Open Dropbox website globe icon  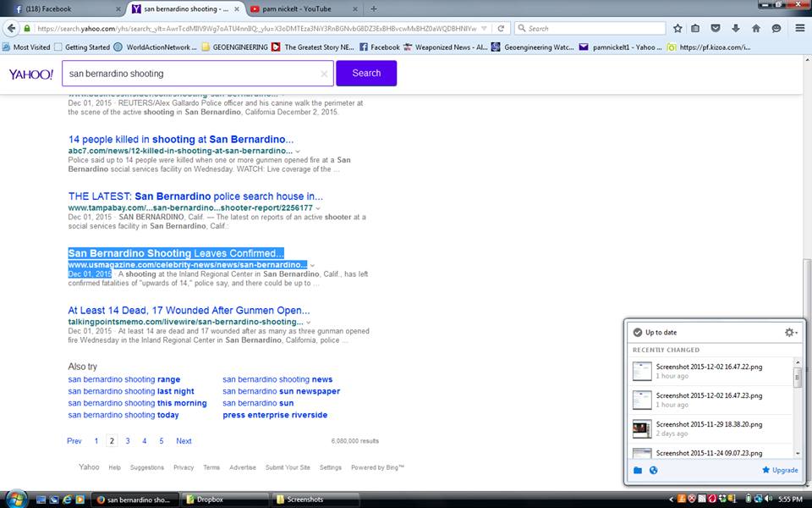pyautogui.click(x=654, y=470)
